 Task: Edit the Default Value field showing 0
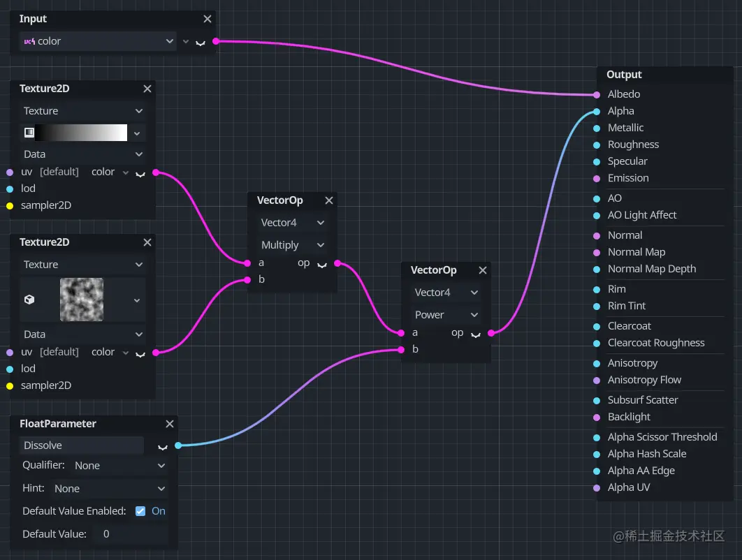pos(131,534)
